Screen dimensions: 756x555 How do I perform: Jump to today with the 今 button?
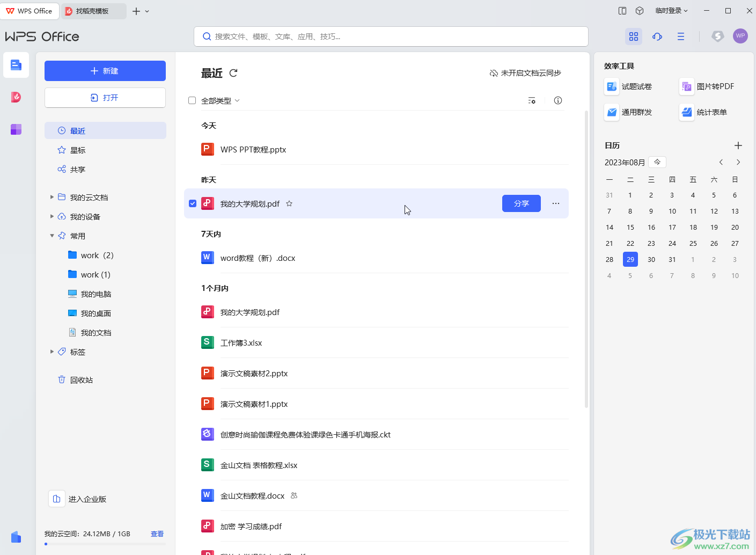click(657, 162)
